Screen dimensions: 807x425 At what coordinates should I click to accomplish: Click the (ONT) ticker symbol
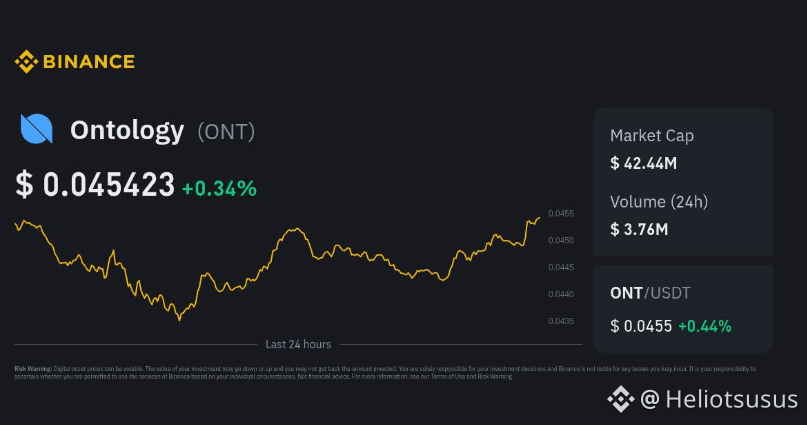pos(226,132)
